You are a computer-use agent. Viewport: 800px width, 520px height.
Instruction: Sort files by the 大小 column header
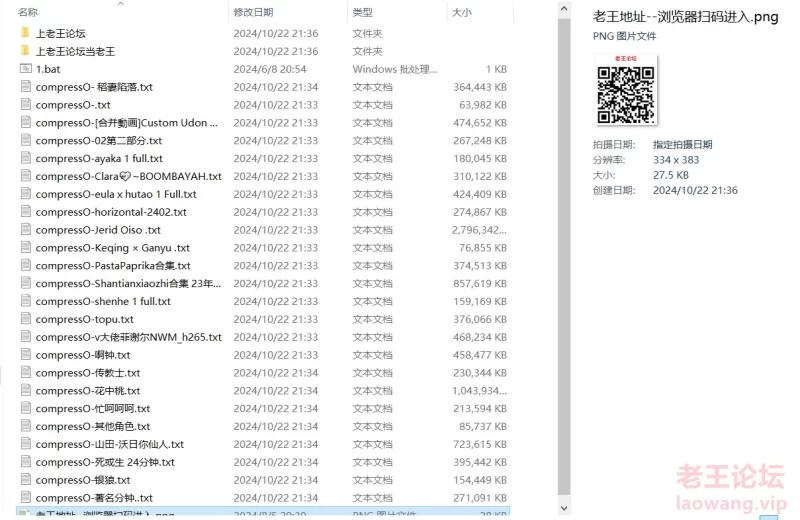coord(461,12)
